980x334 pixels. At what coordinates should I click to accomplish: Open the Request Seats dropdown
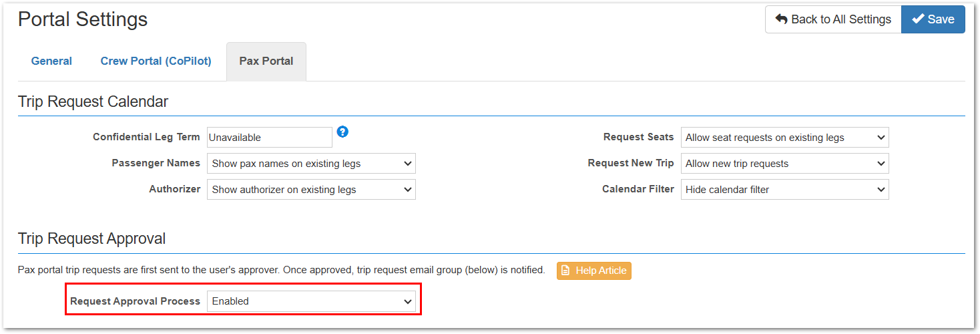(784, 137)
